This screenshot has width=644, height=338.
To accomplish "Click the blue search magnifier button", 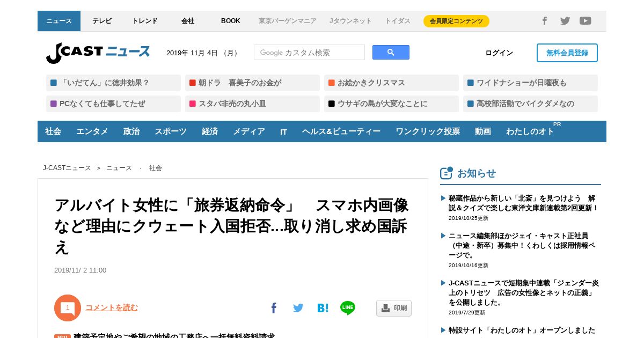I will pos(391,53).
